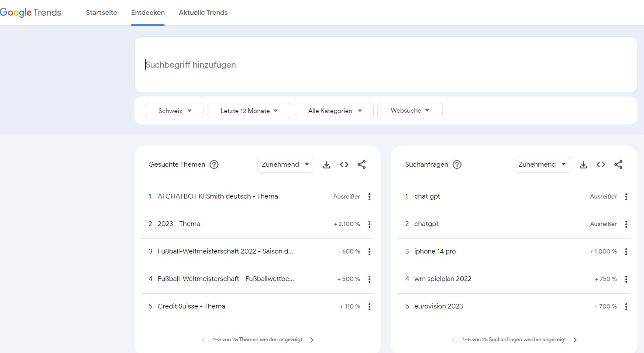Screen dimensions: 644x353
Task: Go to previous page of Themen
Action: (x=203, y=340)
